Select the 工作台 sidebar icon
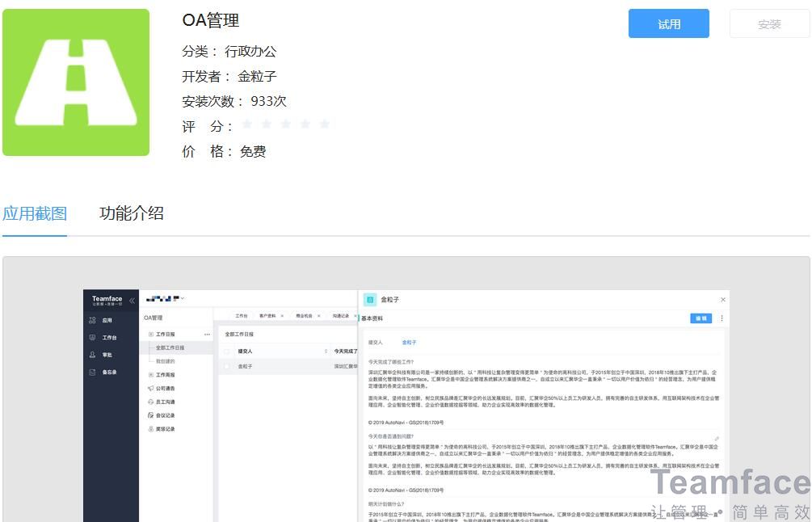Image resolution: width=812 pixels, height=522 pixels. point(91,338)
